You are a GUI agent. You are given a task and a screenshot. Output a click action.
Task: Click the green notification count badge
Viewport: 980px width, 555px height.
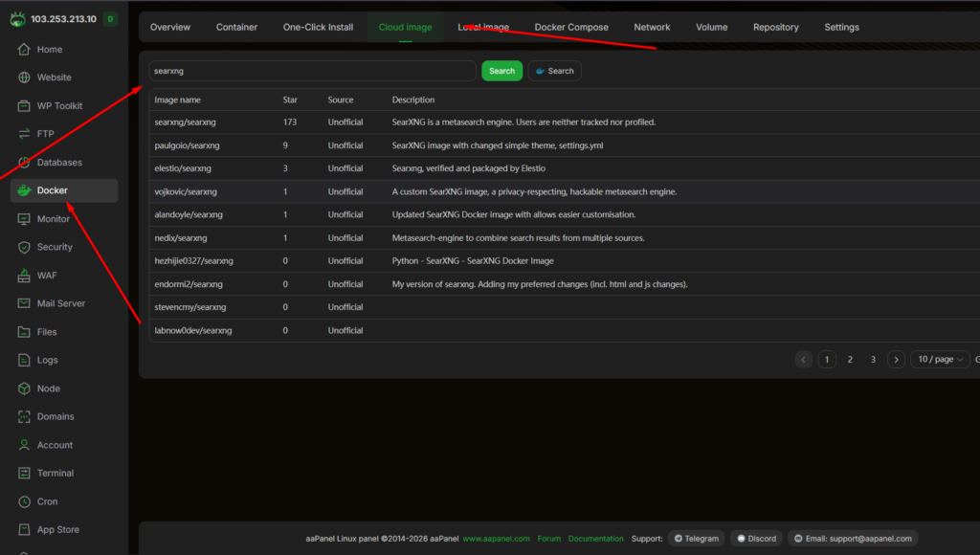(x=110, y=19)
